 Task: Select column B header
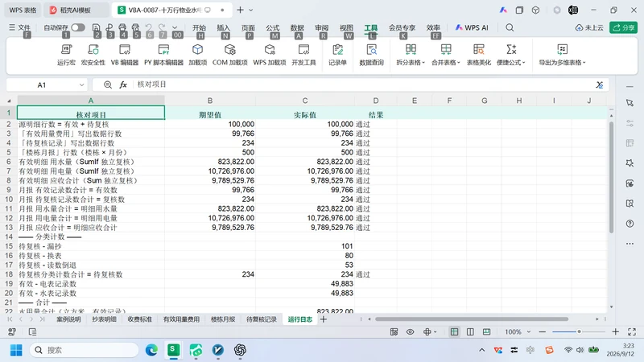click(210, 101)
